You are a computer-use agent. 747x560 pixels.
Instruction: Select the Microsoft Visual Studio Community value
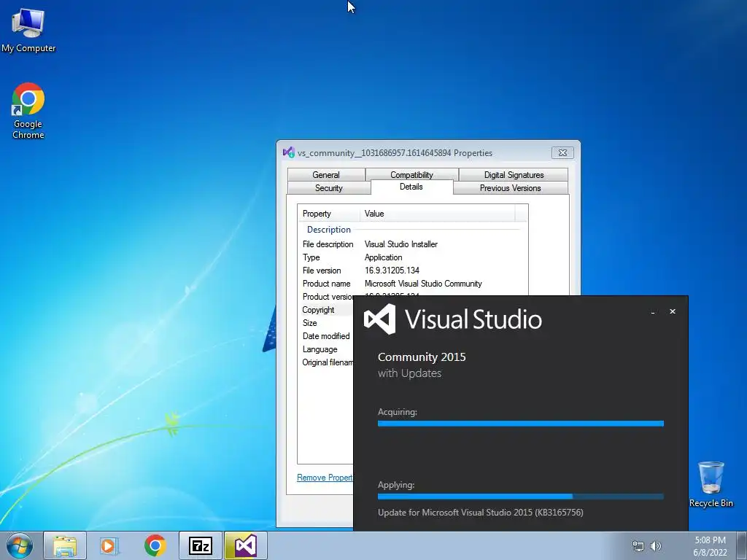pyautogui.click(x=423, y=284)
